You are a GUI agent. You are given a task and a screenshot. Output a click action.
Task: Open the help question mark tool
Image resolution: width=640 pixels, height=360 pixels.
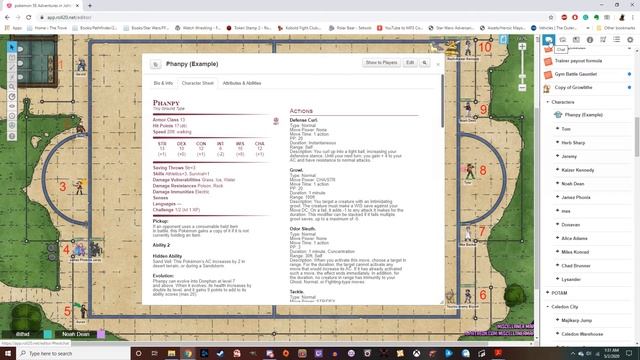12,136
